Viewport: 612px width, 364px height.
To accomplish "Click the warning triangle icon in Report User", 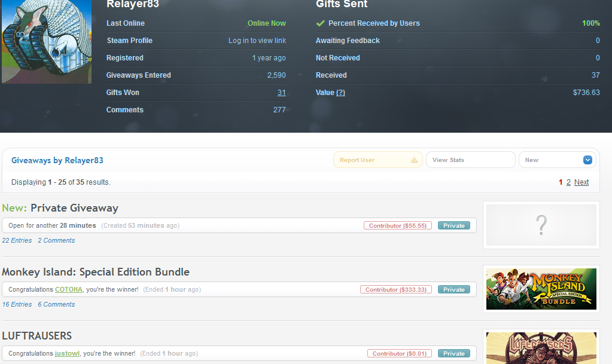I will click(x=414, y=160).
